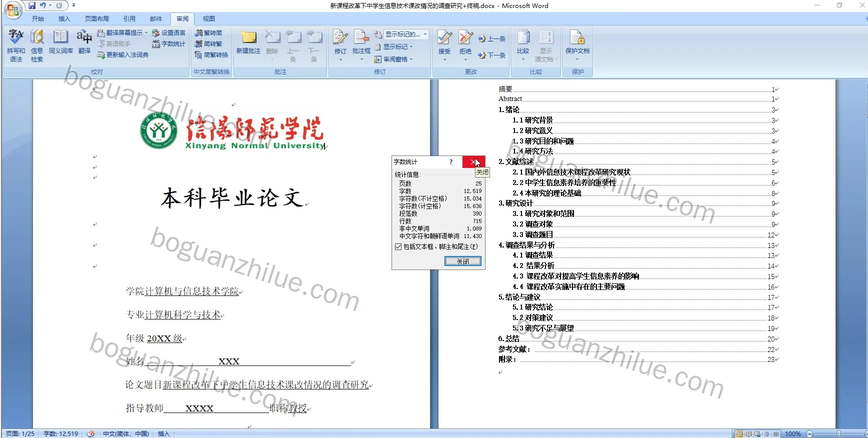
Task: Go to 上一条 previous change
Action: coord(492,39)
